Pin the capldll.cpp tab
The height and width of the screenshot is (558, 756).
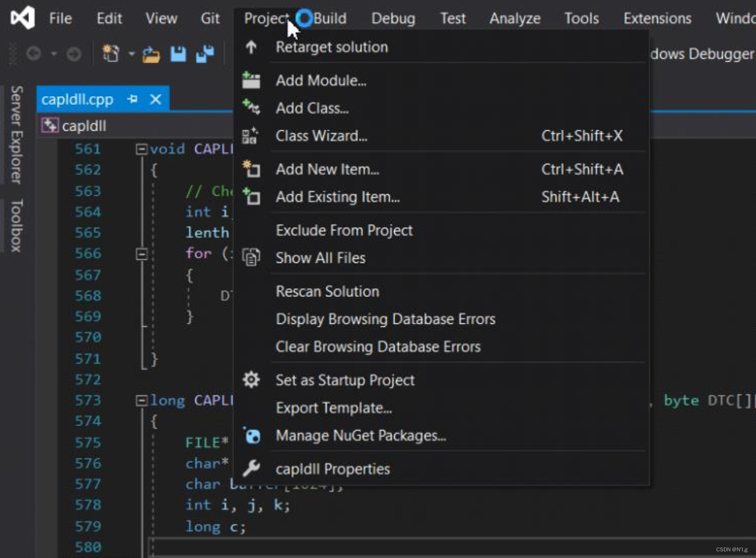[x=133, y=99]
